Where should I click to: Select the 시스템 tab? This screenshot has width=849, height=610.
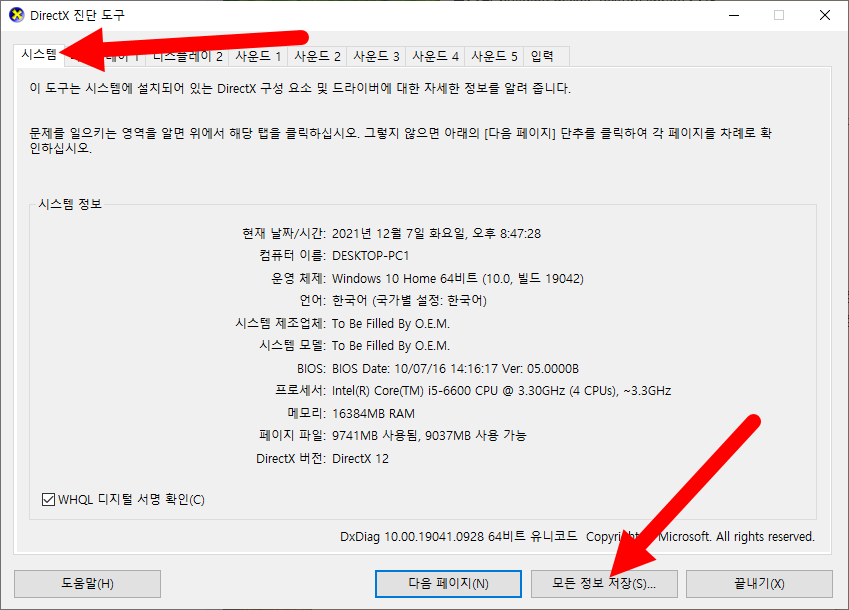coord(39,55)
